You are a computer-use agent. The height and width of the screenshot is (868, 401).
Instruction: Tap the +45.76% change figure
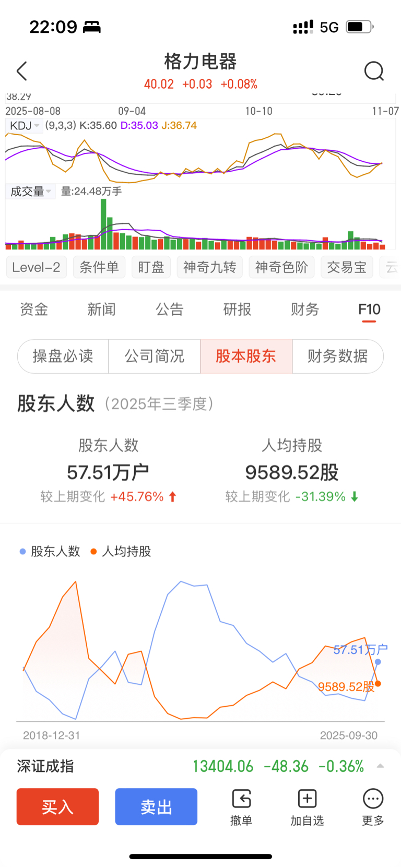point(137,496)
